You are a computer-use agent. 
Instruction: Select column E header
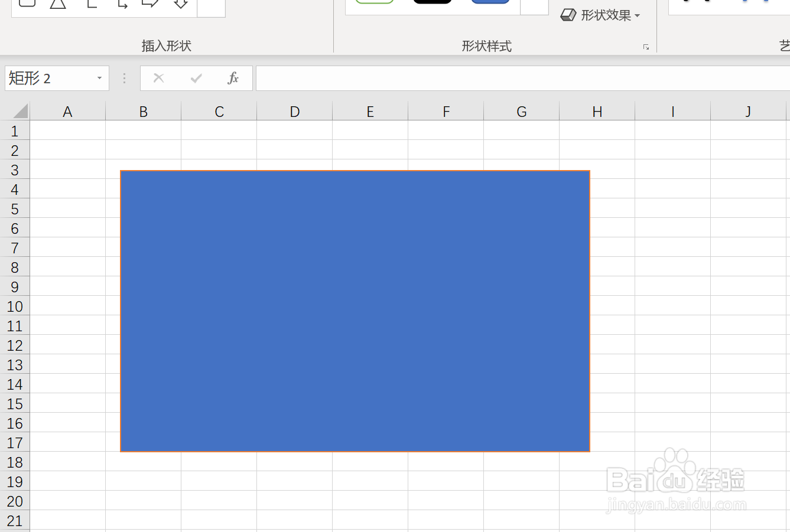(x=370, y=112)
